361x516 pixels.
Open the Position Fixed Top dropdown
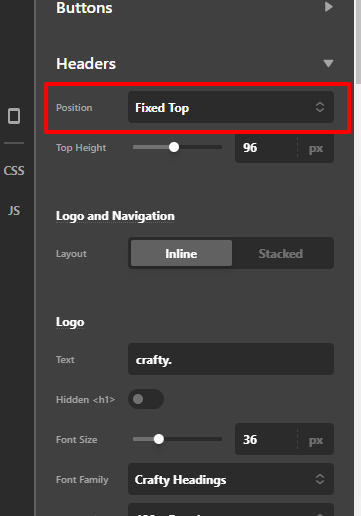pos(231,107)
